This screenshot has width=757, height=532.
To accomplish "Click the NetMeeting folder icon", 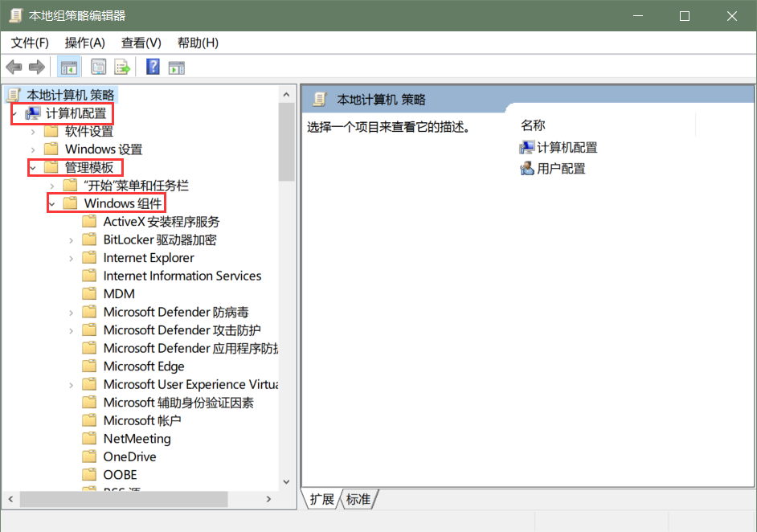I will (89, 439).
